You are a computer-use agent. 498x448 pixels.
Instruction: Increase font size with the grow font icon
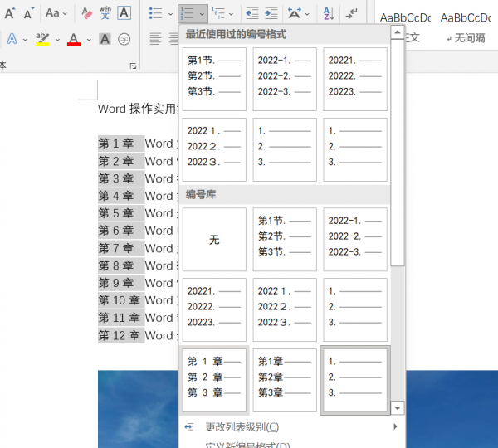tap(9, 13)
